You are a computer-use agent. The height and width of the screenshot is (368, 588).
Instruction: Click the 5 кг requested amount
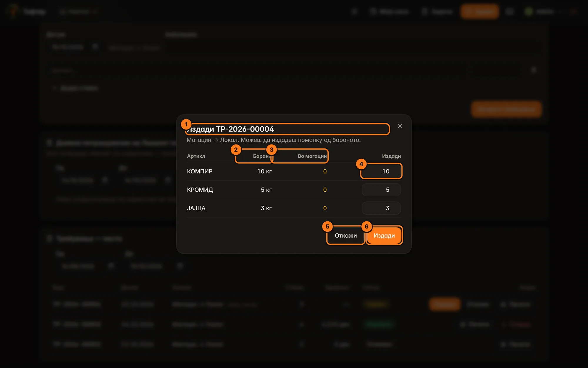(266, 190)
